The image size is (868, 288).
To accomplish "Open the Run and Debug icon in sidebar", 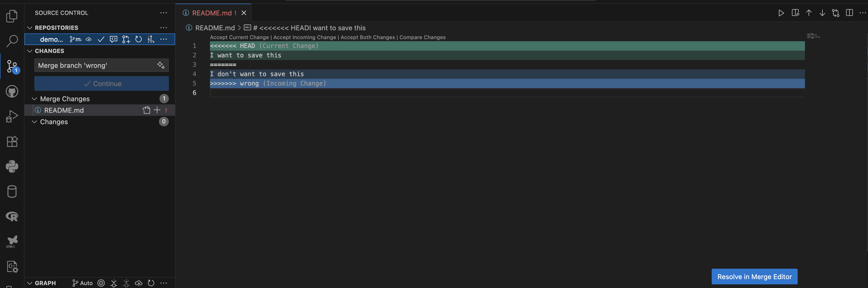I will (x=12, y=116).
